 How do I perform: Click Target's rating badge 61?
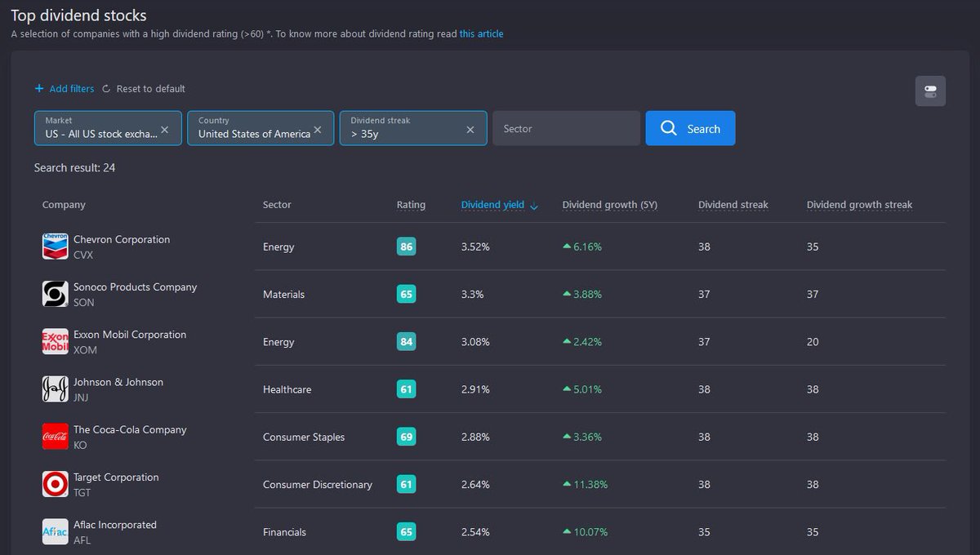click(406, 484)
